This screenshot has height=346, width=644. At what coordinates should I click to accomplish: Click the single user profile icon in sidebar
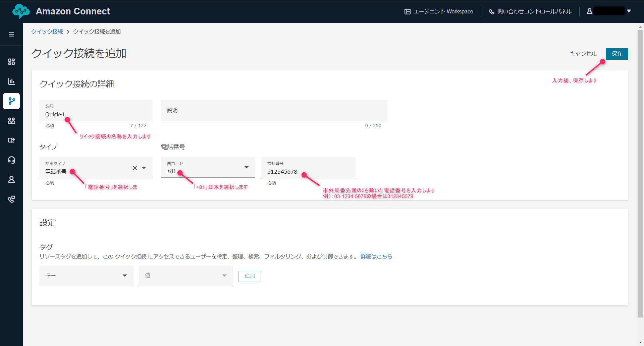point(11,180)
